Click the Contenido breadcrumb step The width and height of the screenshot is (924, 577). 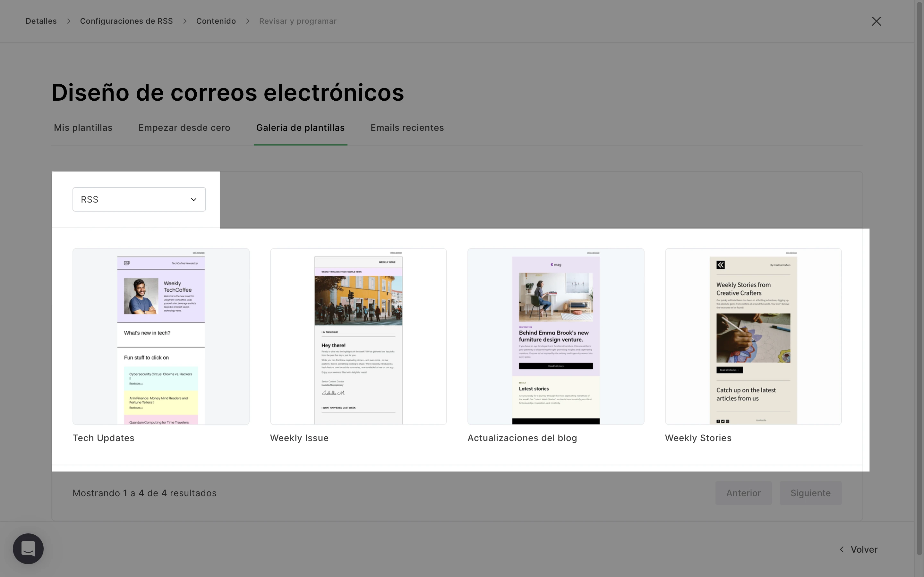[x=216, y=21]
